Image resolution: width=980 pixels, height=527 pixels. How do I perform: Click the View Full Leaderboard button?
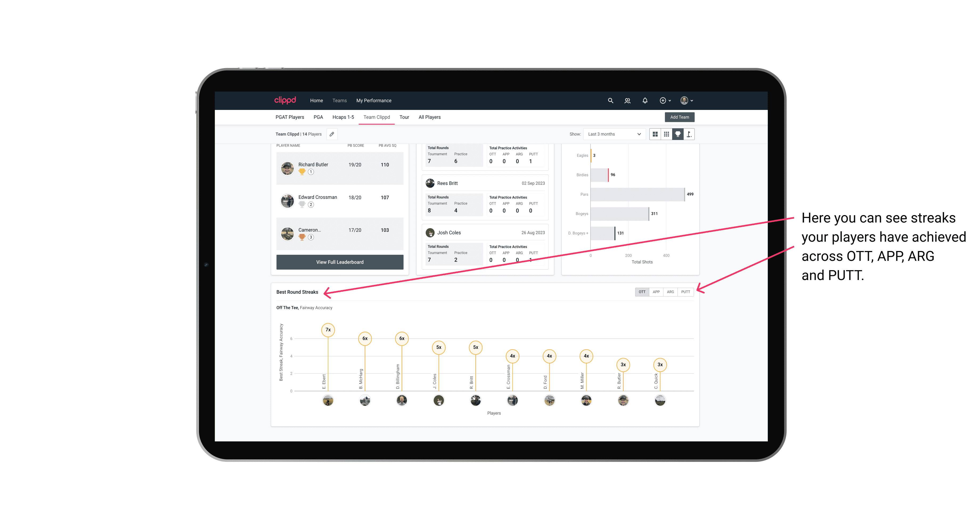tap(339, 262)
